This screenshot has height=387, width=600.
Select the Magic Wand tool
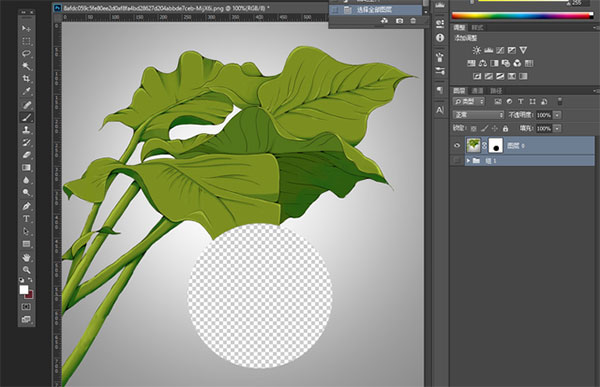26,66
